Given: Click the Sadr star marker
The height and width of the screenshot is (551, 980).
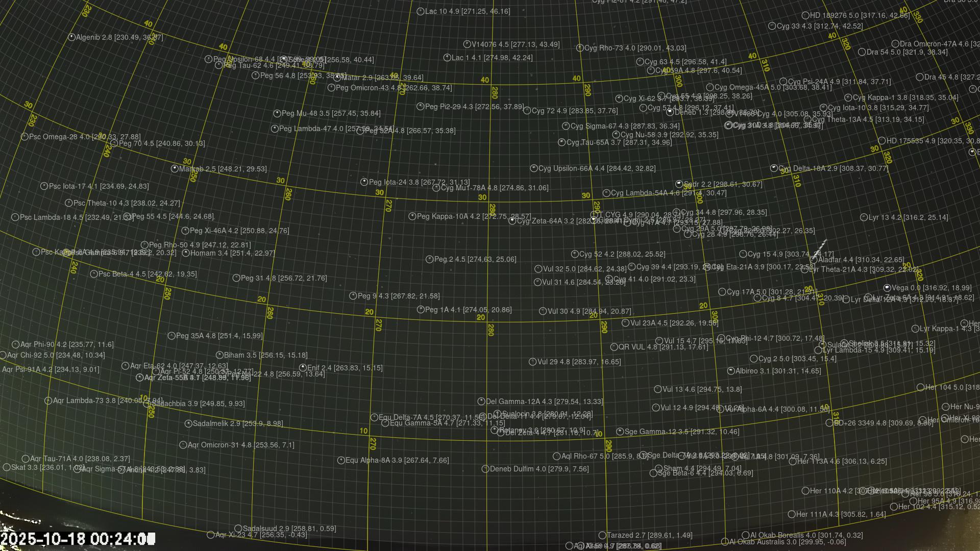Looking at the screenshot, I should click(679, 184).
